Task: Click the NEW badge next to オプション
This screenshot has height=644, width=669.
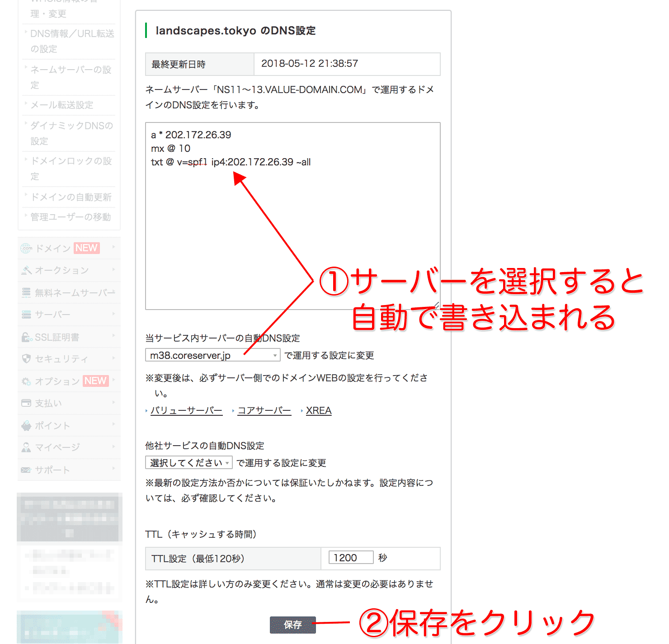Action: tap(95, 381)
